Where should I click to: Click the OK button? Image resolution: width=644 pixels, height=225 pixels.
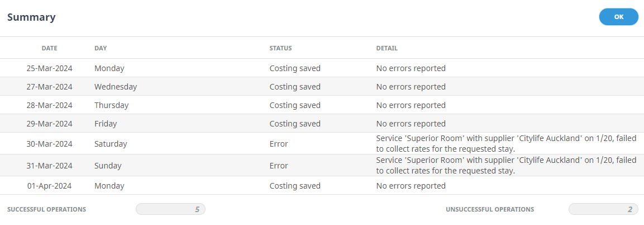pos(618,17)
